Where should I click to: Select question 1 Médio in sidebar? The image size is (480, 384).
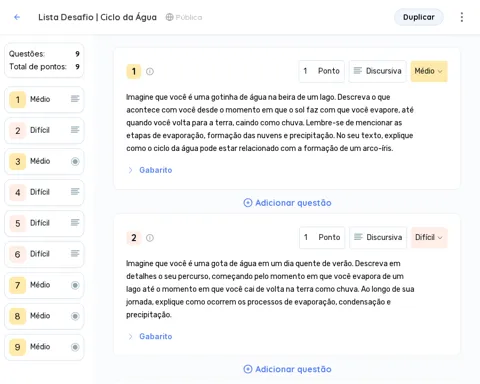[x=44, y=99]
